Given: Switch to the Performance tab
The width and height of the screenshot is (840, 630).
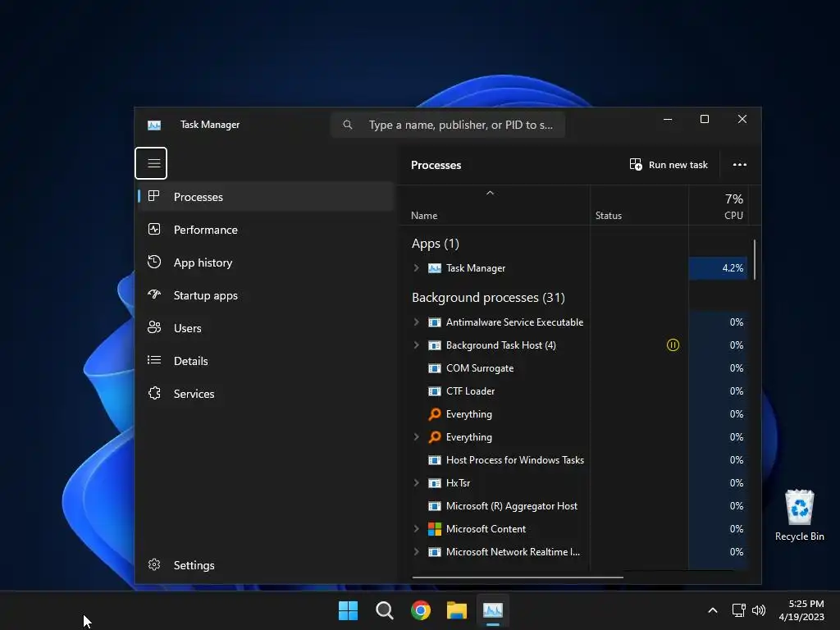Looking at the screenshot, I should pos(266,230).
